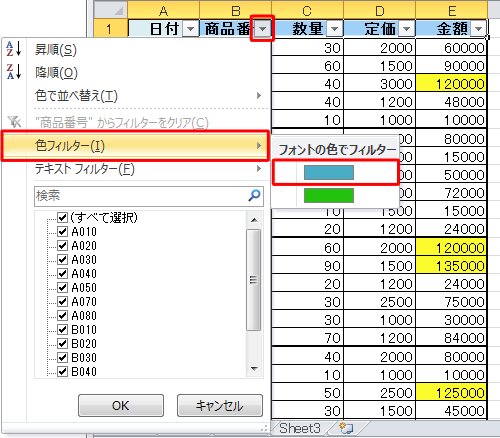
Task: Click the cell showing 75000
Action: pyautogui.click(x=451, y=302)
